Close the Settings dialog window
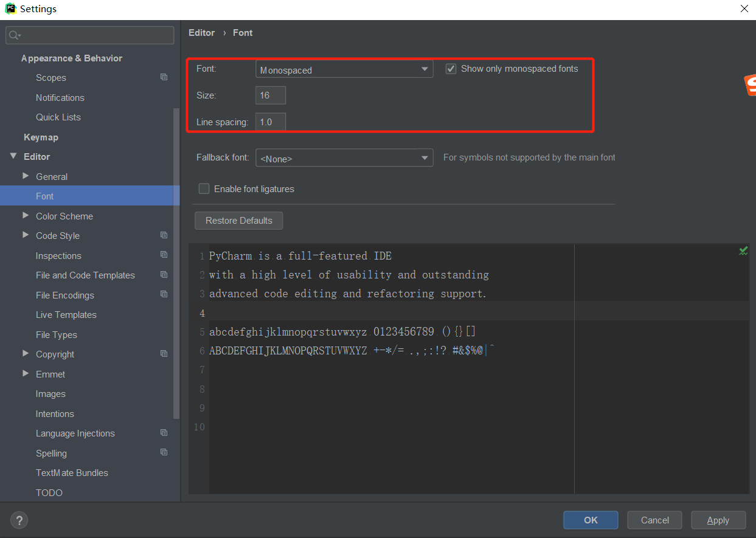The height and width of the screenshot is (538, 756). click(744, 9)
